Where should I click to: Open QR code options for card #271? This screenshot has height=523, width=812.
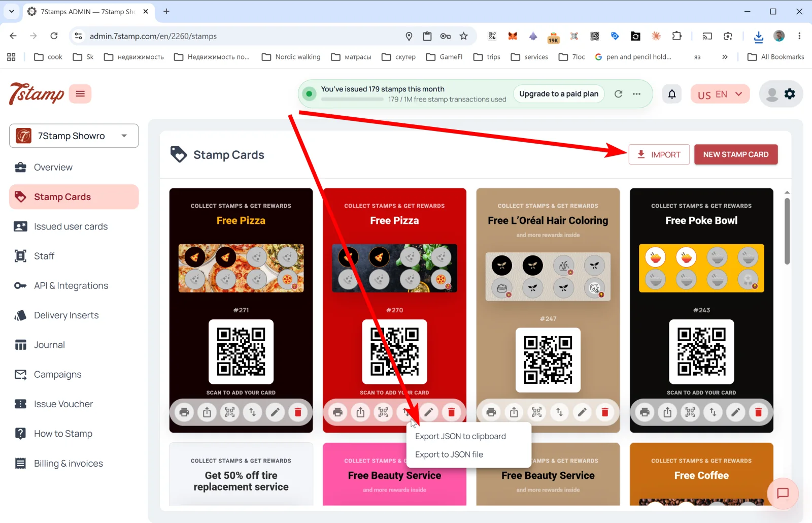coord(230,412)
